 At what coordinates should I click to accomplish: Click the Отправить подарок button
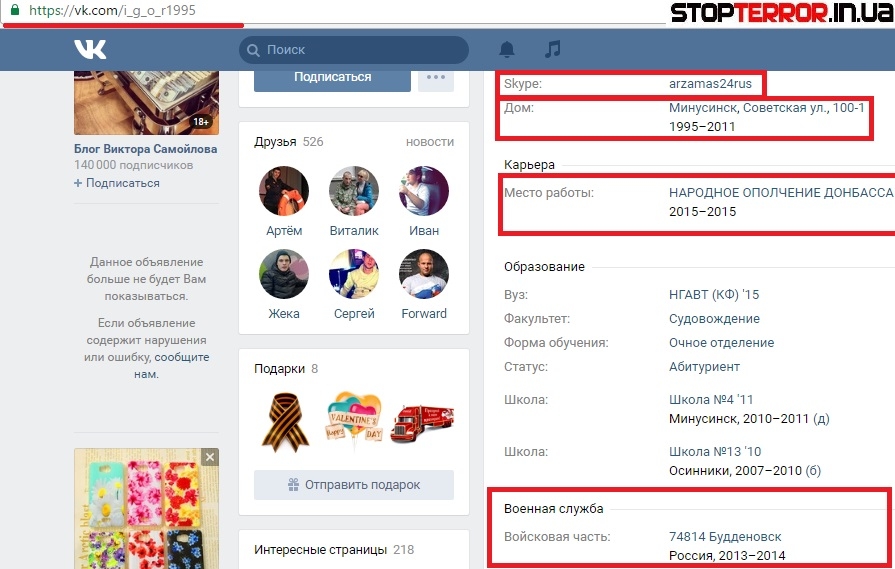pyautogui.click(x=354, y=485)
